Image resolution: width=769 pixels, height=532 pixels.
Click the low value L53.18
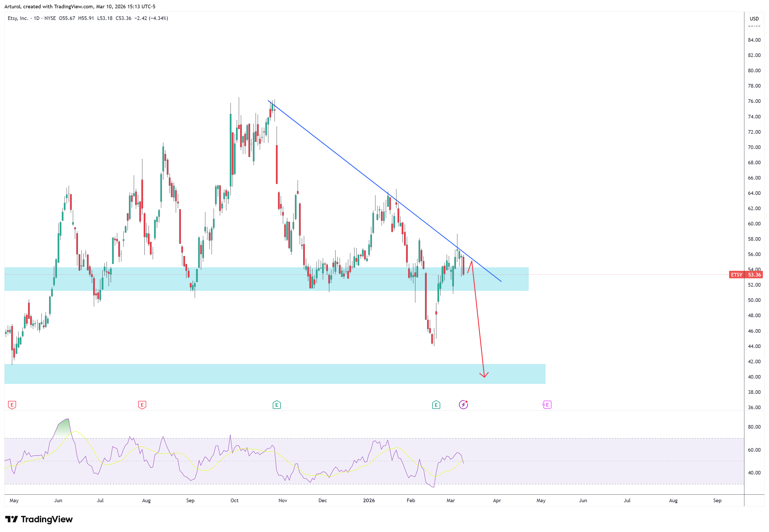pyautogui.click(x=105, y=18)
